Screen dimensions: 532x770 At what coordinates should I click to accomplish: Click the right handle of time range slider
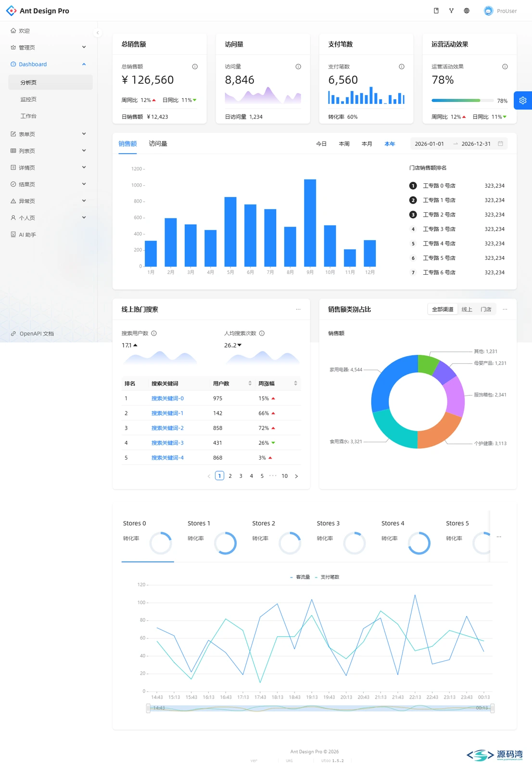coord(492,708)
